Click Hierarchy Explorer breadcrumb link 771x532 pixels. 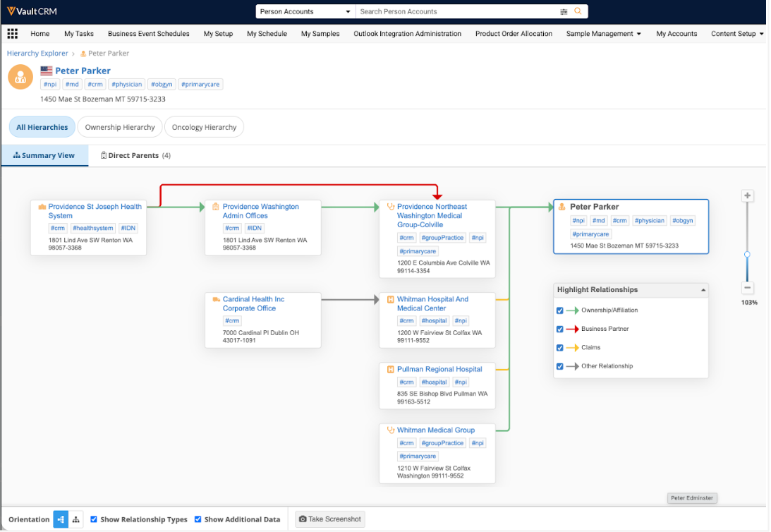(x=37, y=53)
